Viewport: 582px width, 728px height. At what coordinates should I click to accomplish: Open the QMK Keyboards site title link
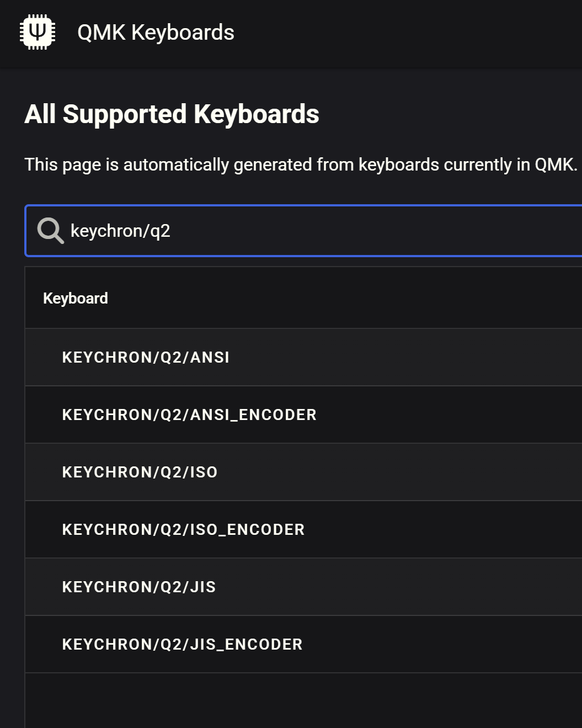tap(156, 33)
